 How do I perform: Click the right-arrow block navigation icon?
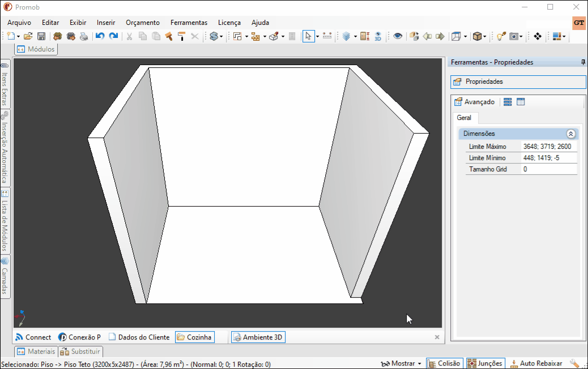(x=440, y=36)
